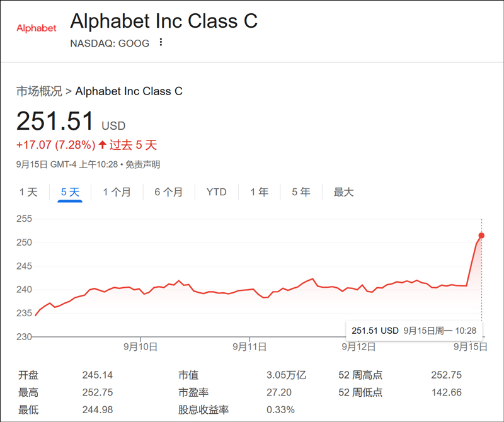Open the 免责声明 disclaimer link
The width and height of the screenshot is (504, 422).
(142, 165)
